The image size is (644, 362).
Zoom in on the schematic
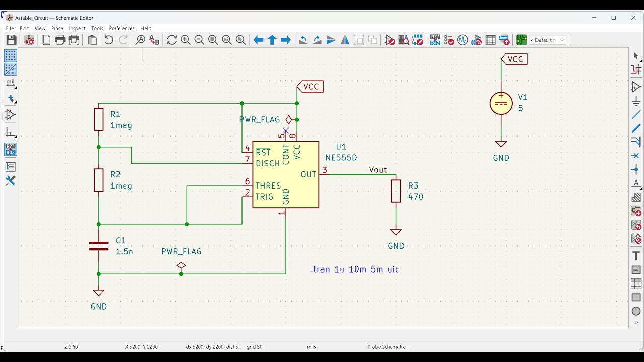(x=186, y=40)
